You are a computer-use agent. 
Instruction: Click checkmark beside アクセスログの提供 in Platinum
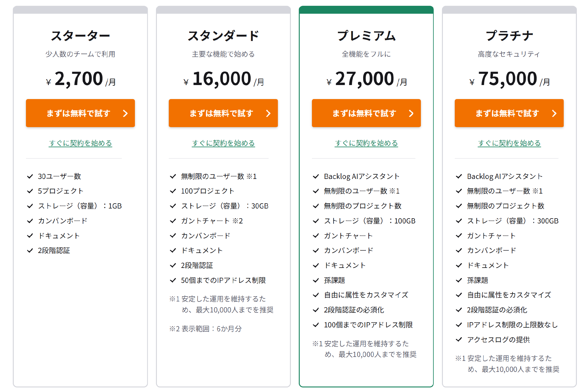coord(459,339)
